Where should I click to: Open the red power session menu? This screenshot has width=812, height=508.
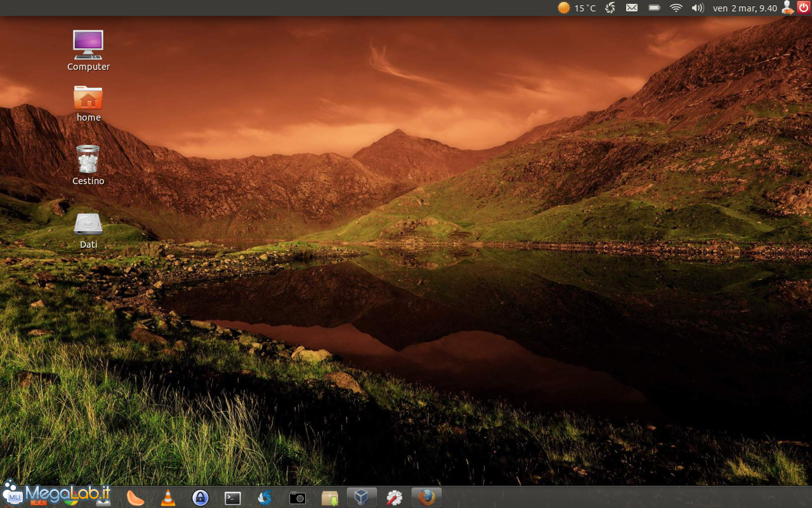click(x=803, y=8)
